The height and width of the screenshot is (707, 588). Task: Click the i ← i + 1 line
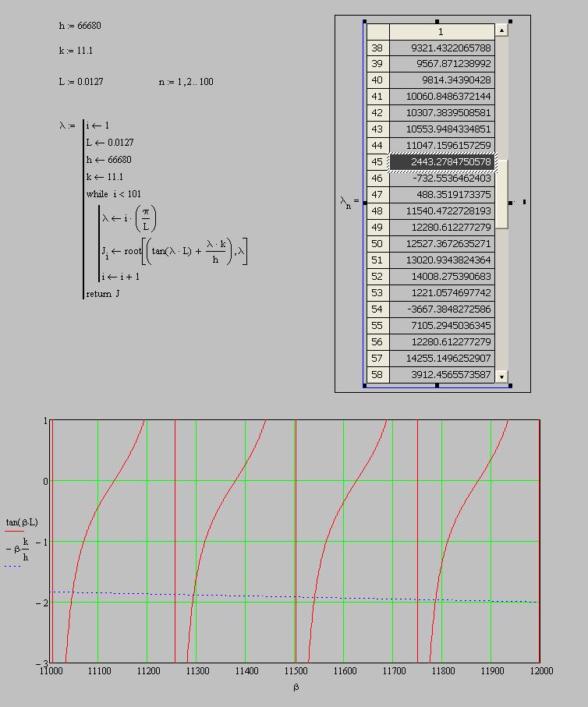click(x=121, y=277)
